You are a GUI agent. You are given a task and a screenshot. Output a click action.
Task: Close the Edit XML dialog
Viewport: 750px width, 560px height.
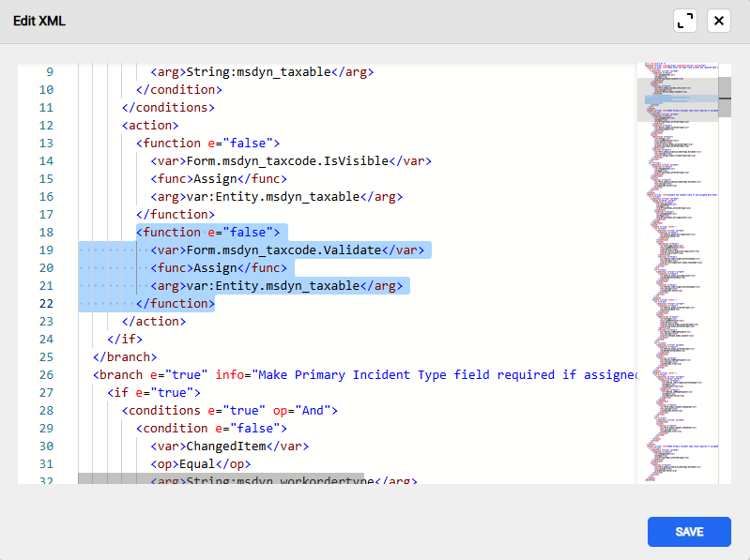click(x=718, y=21)
